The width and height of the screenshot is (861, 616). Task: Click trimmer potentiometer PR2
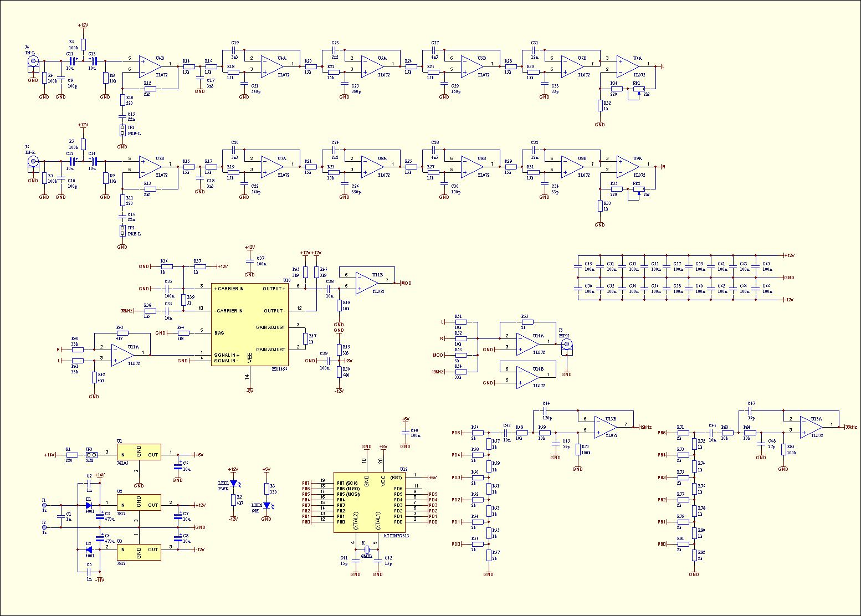(x=639, y=190)
